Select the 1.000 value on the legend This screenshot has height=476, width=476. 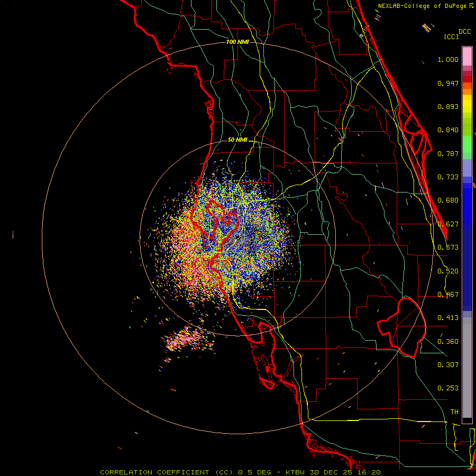[x=448, y=59]
